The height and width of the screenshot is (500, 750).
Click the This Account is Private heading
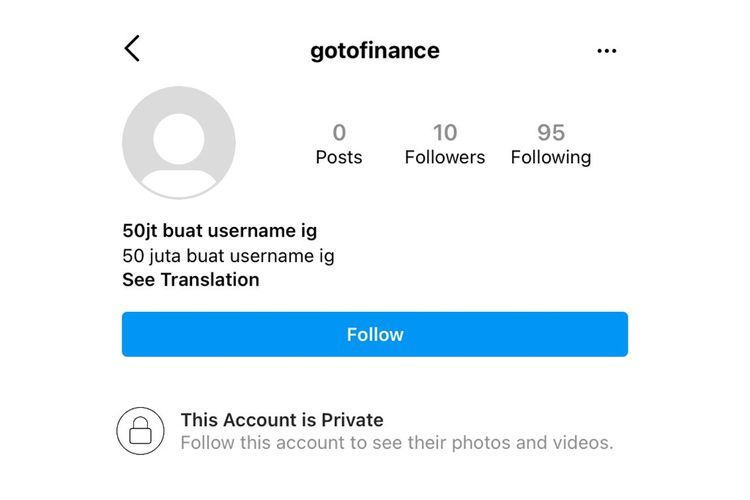[282, 420]
